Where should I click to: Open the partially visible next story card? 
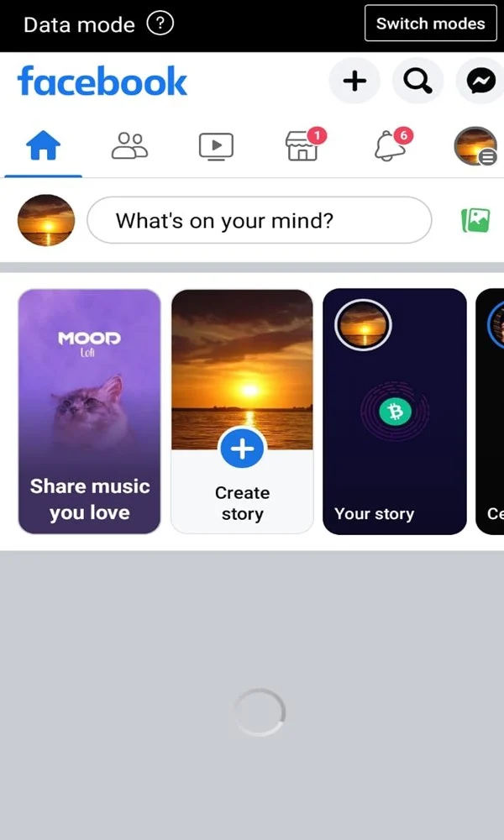[x=490, y=412]
